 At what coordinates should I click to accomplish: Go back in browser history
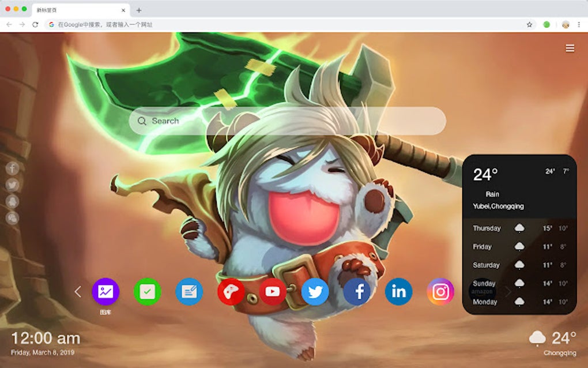click(x=9, y=24)
